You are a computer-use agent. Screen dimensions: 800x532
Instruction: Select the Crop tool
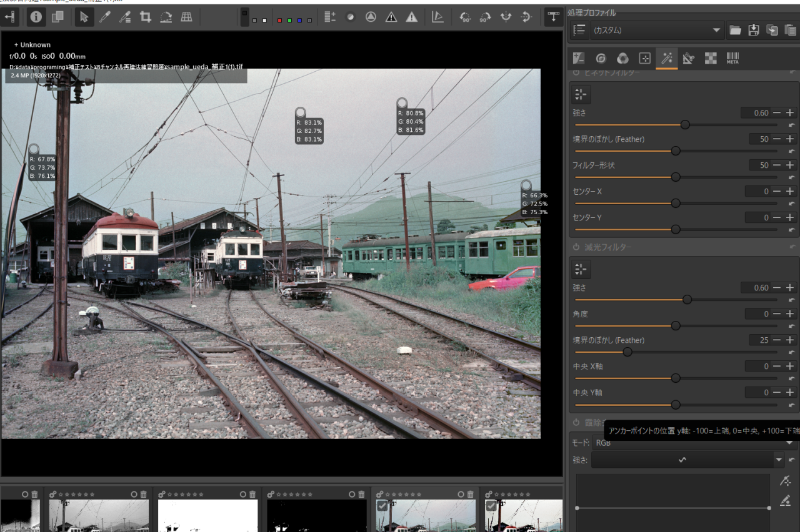146,17
